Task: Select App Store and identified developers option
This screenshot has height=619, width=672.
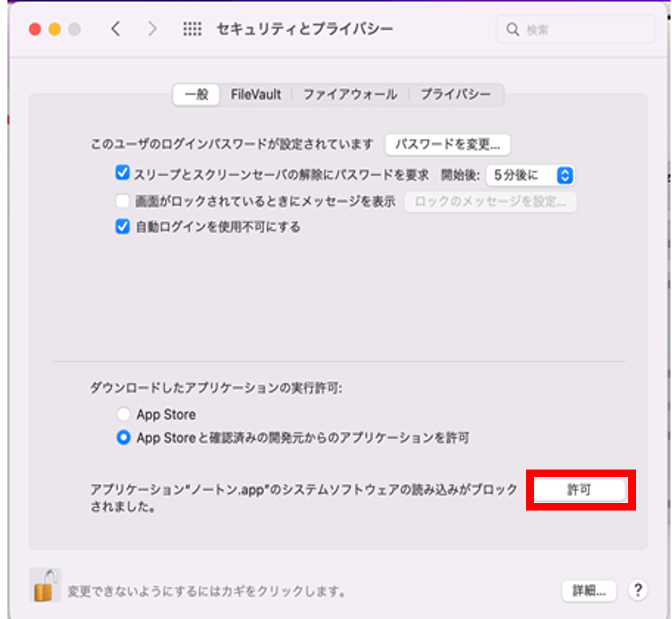Action: [124, 438]
